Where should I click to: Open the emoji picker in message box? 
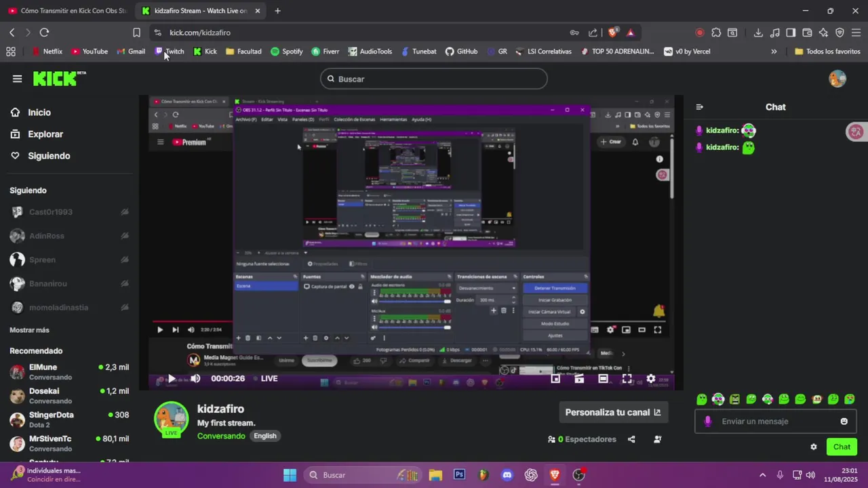pyautogui.click(x=844, y=422)
